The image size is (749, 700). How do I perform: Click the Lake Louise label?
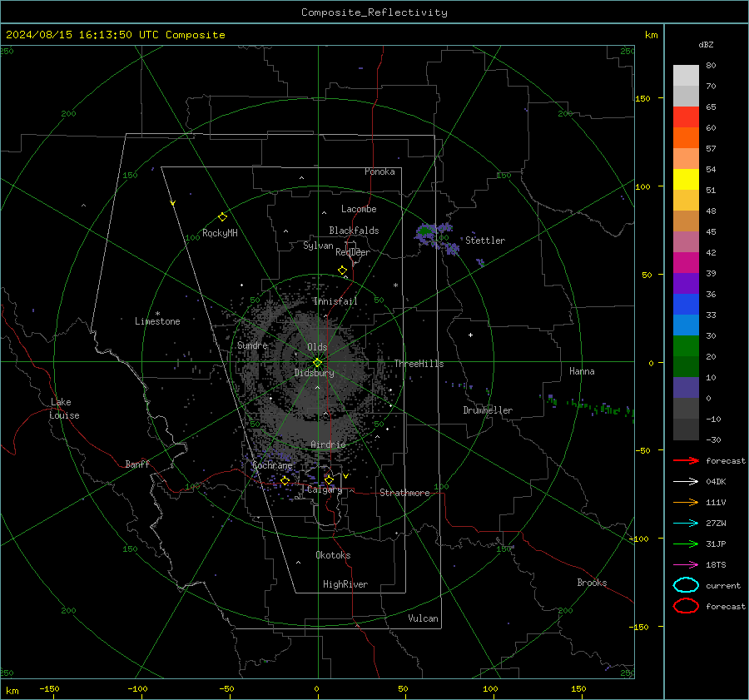(65, 409)
